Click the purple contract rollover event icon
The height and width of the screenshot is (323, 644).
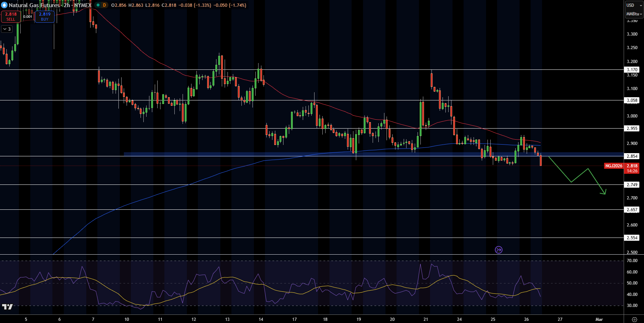(499, 250)
